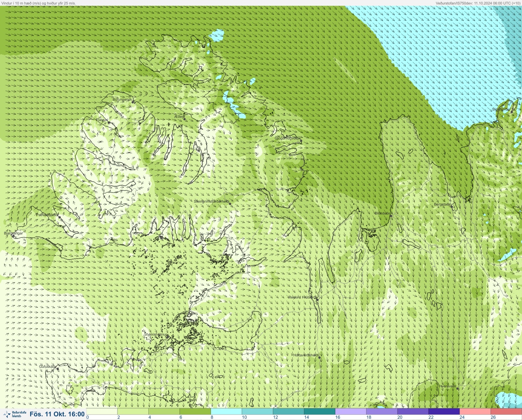Screen dimensions: 522x420
Task: Select the 2–4 m/s light green legend swatch
Action: [x=133, y=411]
